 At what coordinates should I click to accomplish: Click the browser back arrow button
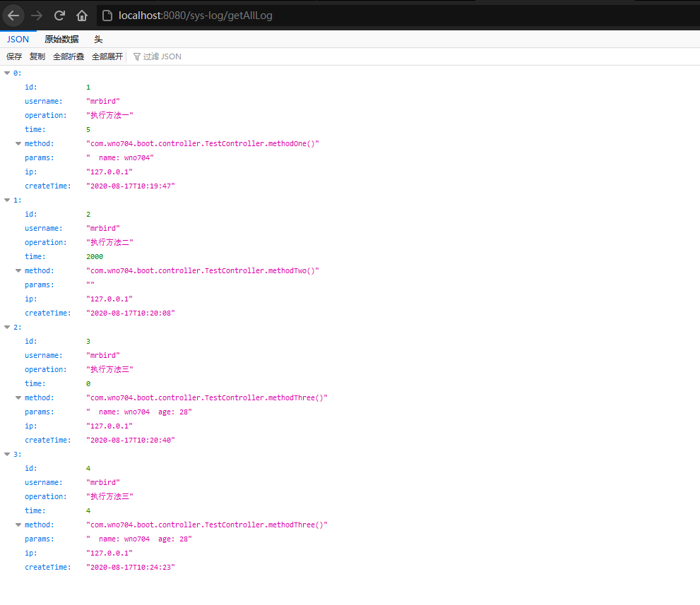pos(13,15)
